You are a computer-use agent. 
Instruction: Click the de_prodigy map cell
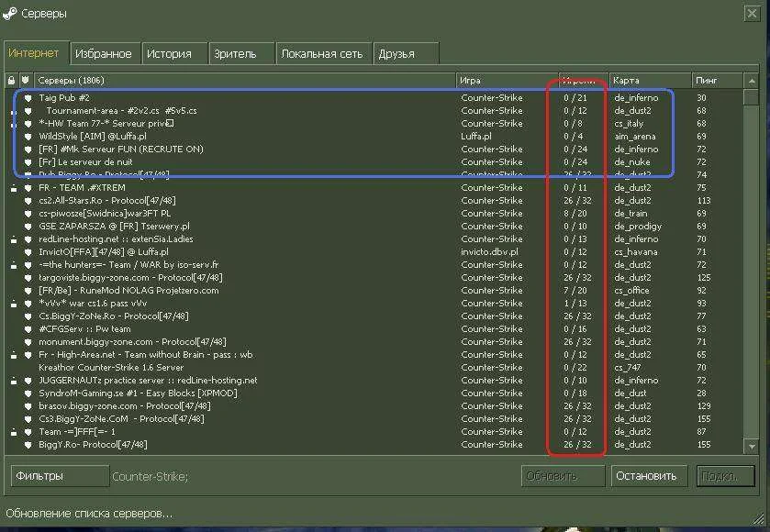click(x=638, y=227)
